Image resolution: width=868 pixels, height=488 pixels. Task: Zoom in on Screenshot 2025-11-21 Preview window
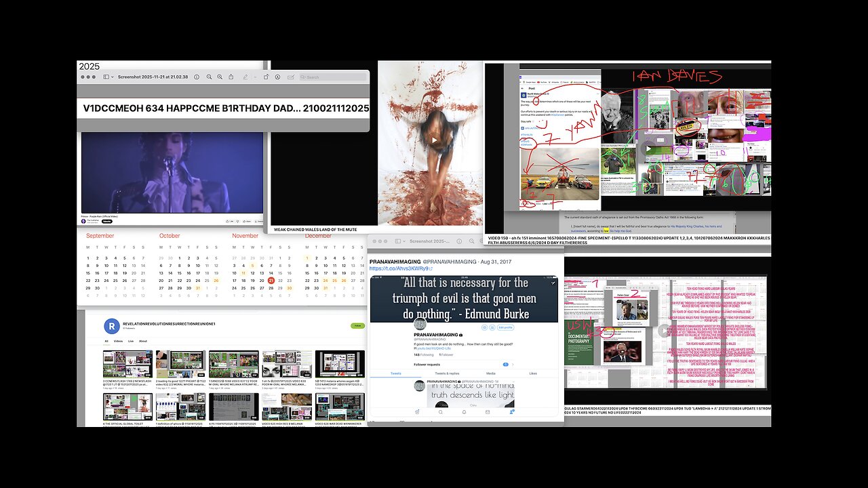[x=220, y=77]
